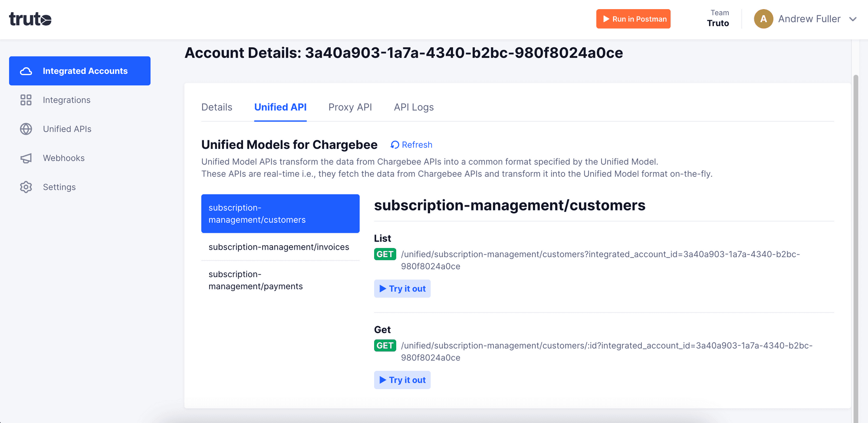Click the Refresh link
868x423 pixels.
point(417,145)
